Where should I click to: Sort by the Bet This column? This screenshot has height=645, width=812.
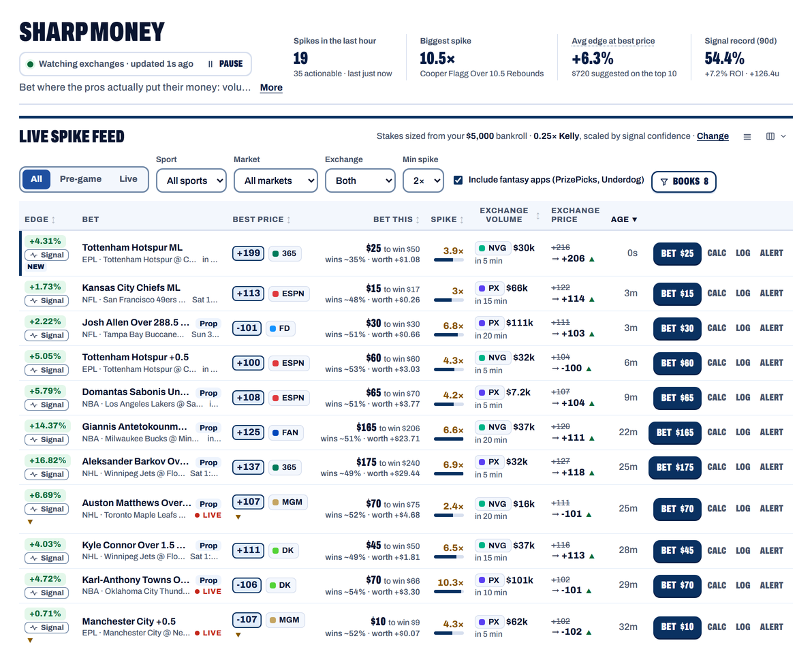396,219
